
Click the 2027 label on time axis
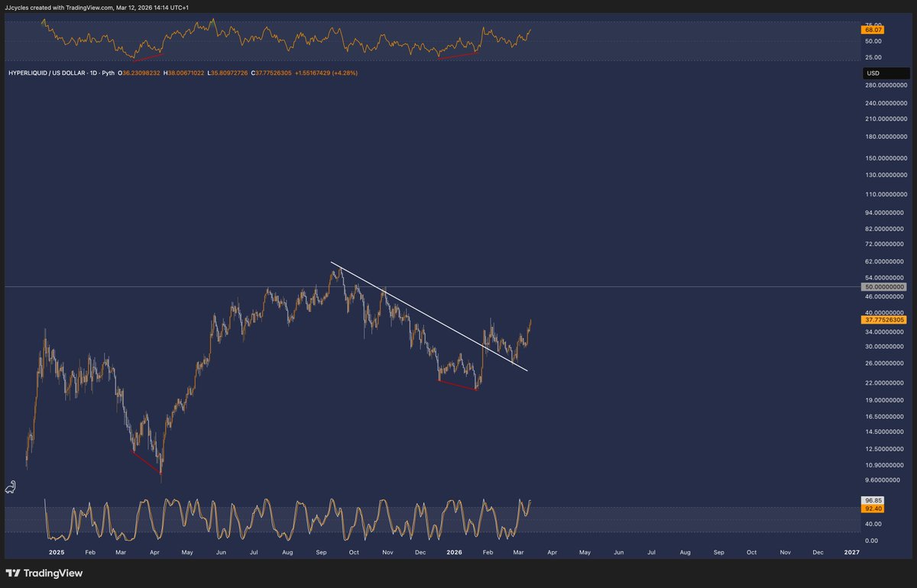click(x=851, y=551)
